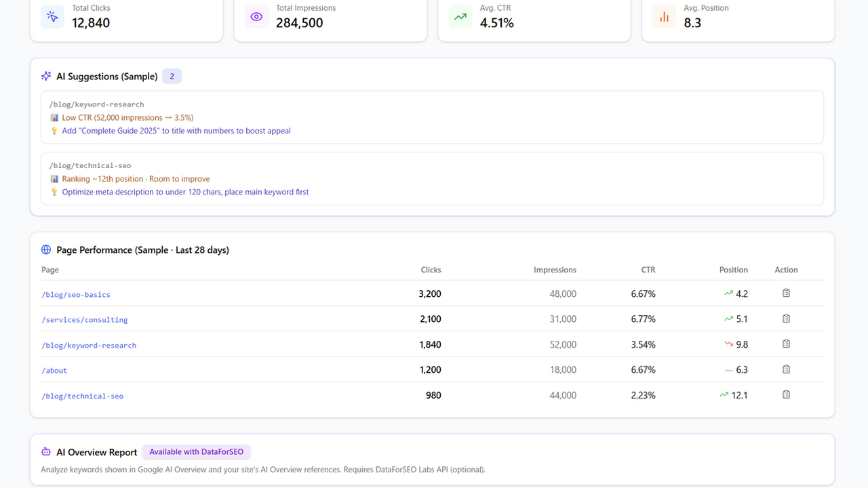Open /blog/technical-seo link in performance table
This screenshot has width=868, height=488.
tap(83, 396)
